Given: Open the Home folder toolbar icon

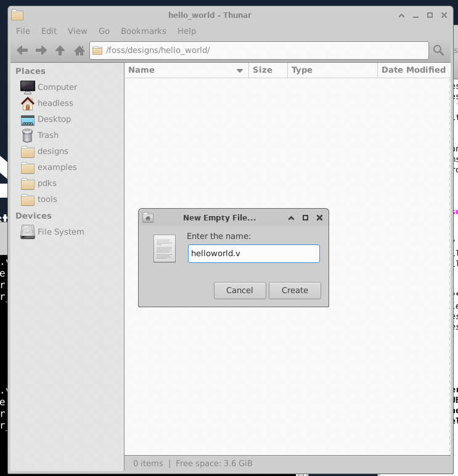Looking at the screenshot, I should (79, 50).
